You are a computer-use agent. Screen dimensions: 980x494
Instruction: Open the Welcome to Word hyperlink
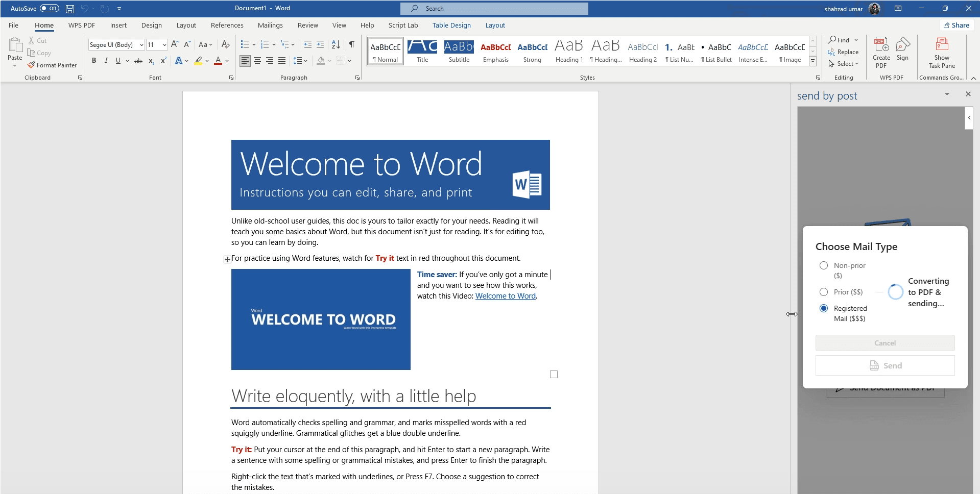506,296
